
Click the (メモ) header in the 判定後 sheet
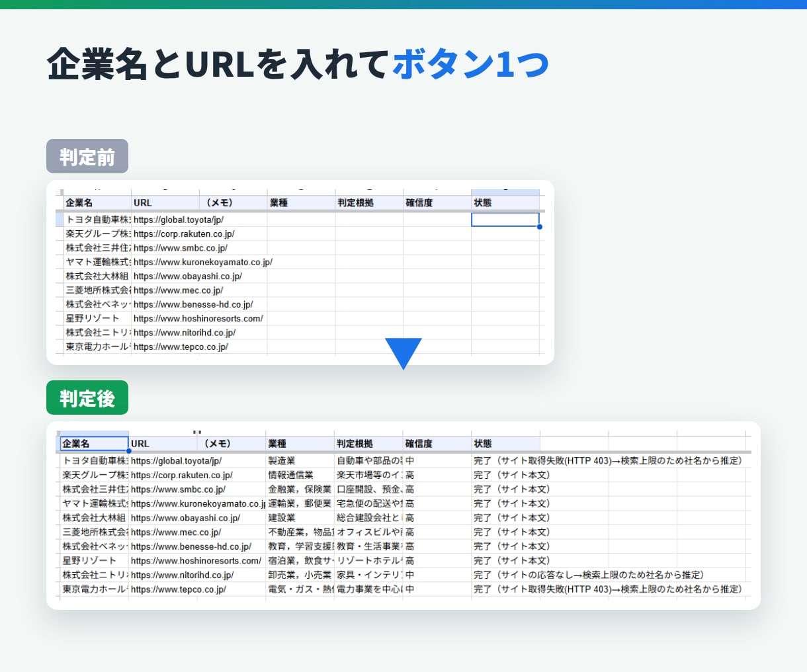(232, 444)
